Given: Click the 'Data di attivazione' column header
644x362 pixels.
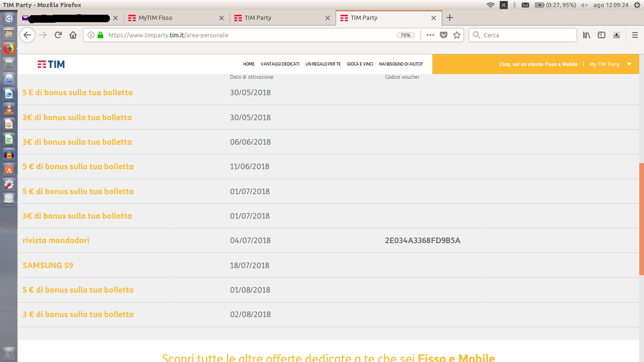Looking at the screenshot, I should 252,77.
